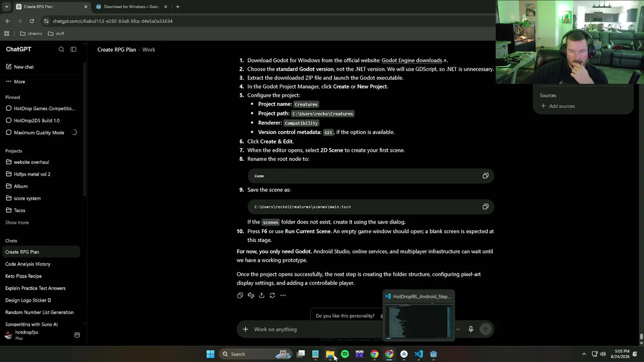Open the Windows Start menu
644x362 pixels.
pos(210,354)
